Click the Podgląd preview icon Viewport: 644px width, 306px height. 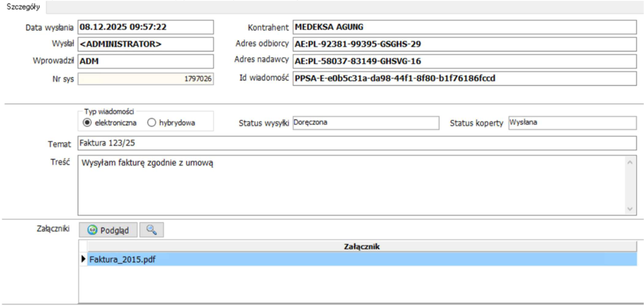coord(93,231)
